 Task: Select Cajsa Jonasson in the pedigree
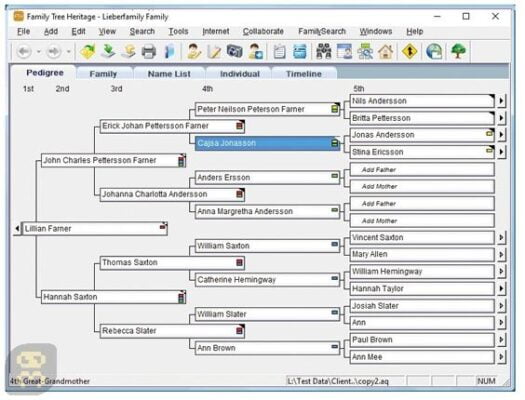[x=267, y=143]
